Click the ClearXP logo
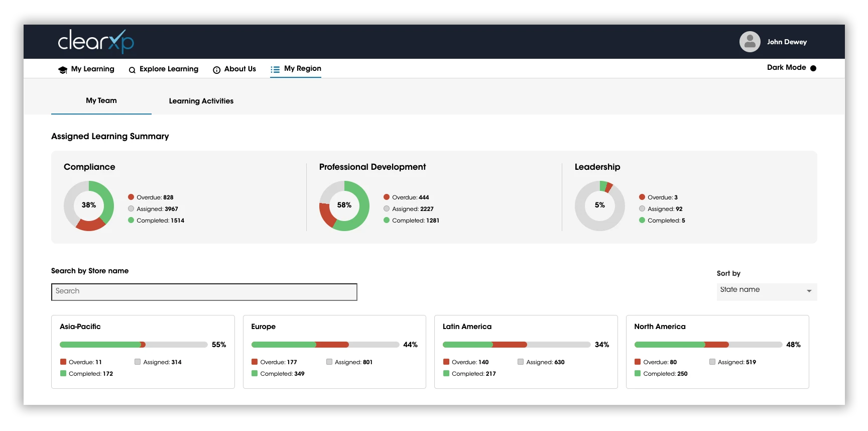 coord(95,41)
